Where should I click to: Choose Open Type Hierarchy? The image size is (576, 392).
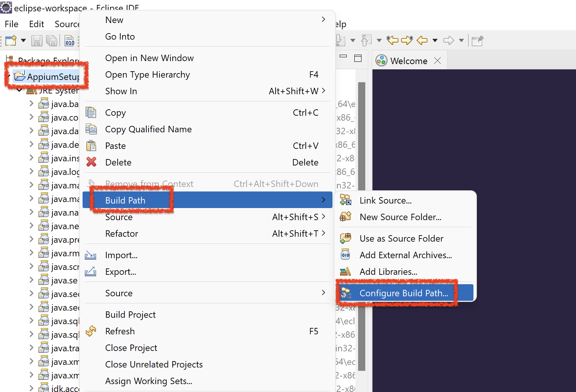pyautogui.click(x=207, y=75)
